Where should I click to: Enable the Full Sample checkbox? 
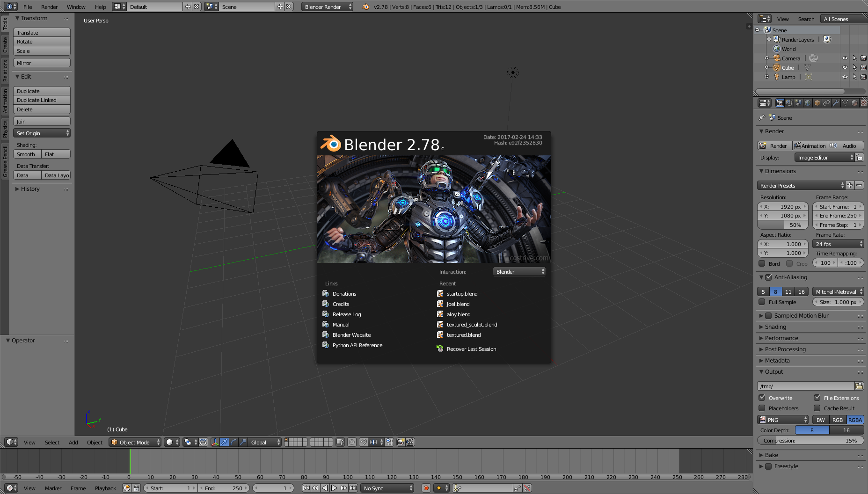[x=762, y=302]
